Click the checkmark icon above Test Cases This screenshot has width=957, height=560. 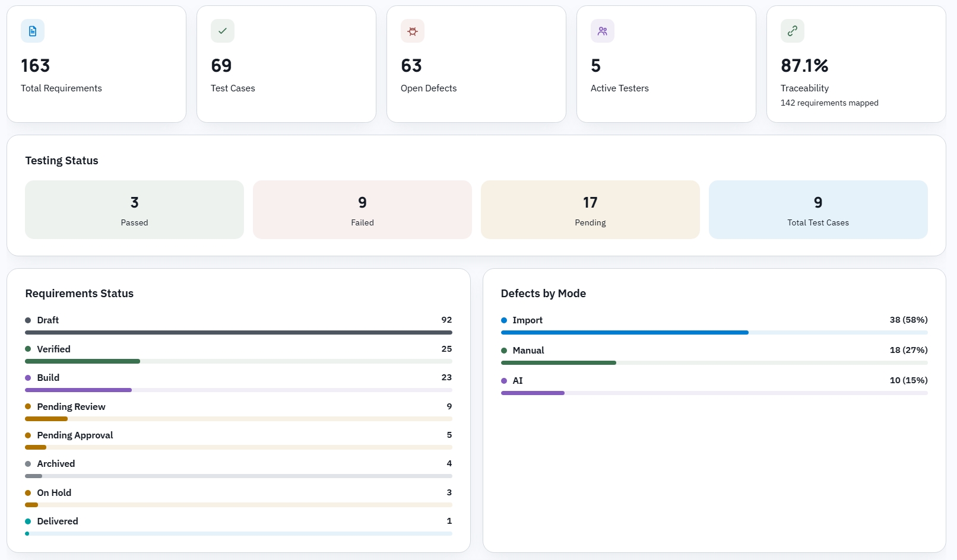point(223,31)
